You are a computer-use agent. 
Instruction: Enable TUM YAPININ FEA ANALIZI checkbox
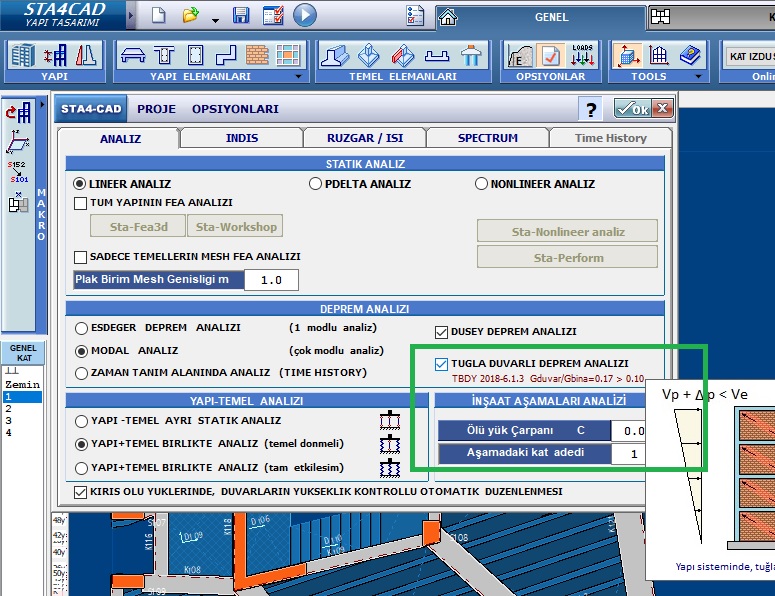(x=81, y=203)
